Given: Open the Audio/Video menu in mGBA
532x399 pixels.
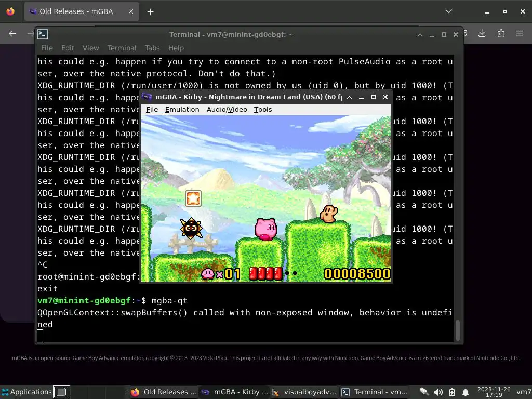Looking at the screenshot, I should point(227,109).
